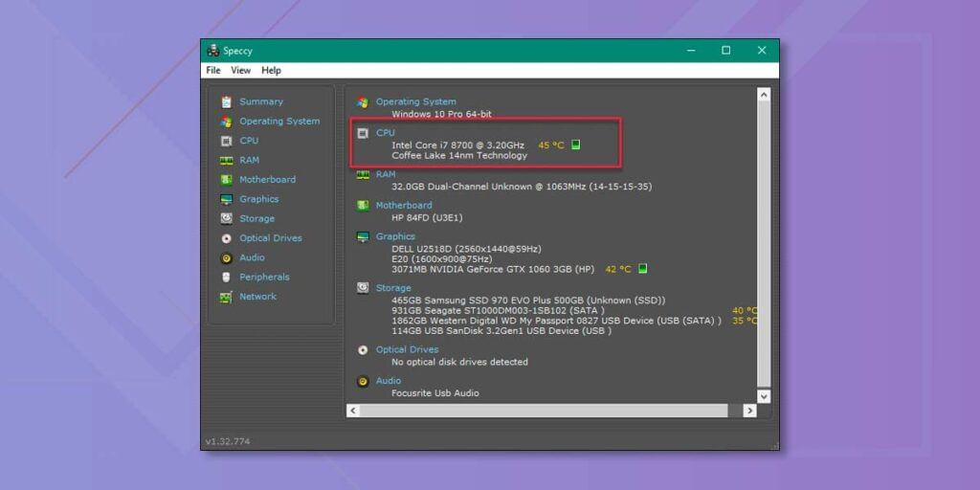Image resolution: width=980 pixels, height=490 pixels.
Task: Open the CPU heading link in summary
Action: click(x=385, y=133)
